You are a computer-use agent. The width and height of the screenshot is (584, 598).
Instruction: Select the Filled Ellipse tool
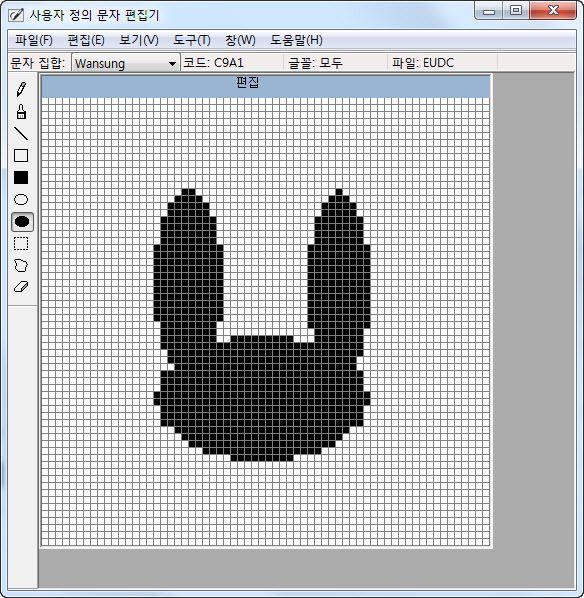22,222
